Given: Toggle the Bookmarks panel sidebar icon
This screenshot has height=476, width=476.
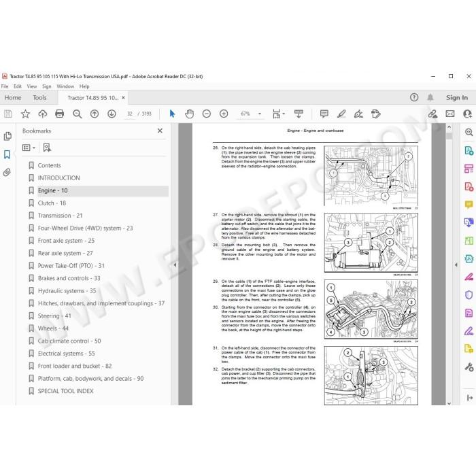Looking at the screenshot, I should click(7, 154).
